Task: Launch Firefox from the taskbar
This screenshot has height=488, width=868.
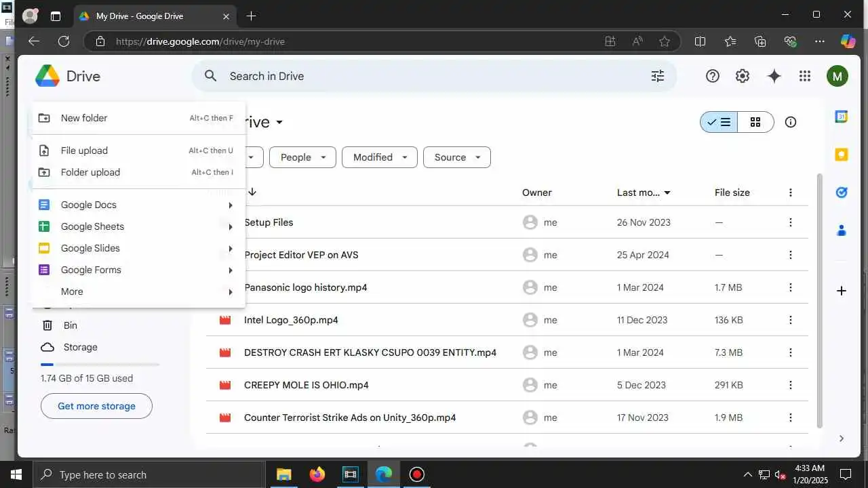Action: (x=317, y=474)
